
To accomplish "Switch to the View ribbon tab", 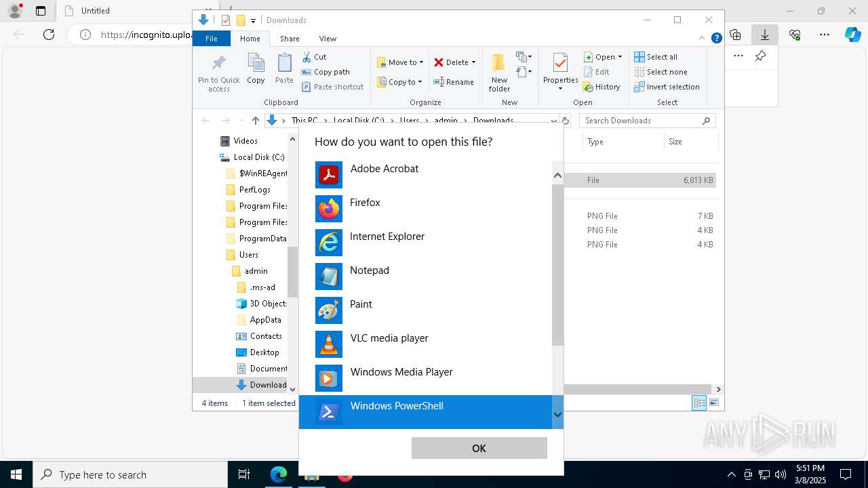I will coord(328,39).
